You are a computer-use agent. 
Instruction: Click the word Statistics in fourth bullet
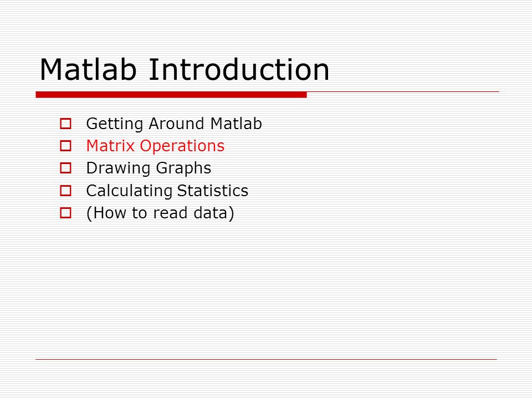point(213,191)
